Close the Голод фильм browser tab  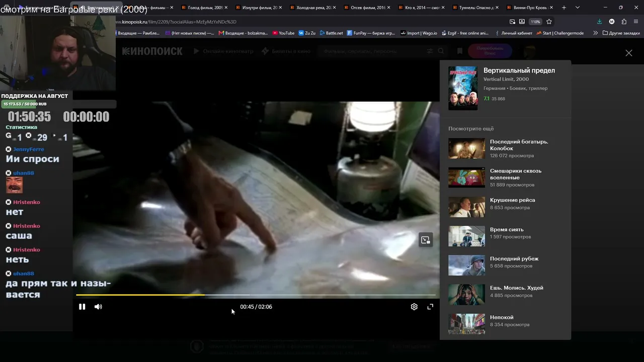[226, 8]
